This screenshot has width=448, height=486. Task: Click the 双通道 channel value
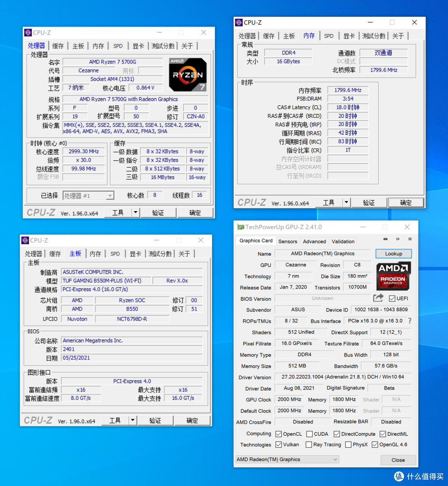pos(384,53)
